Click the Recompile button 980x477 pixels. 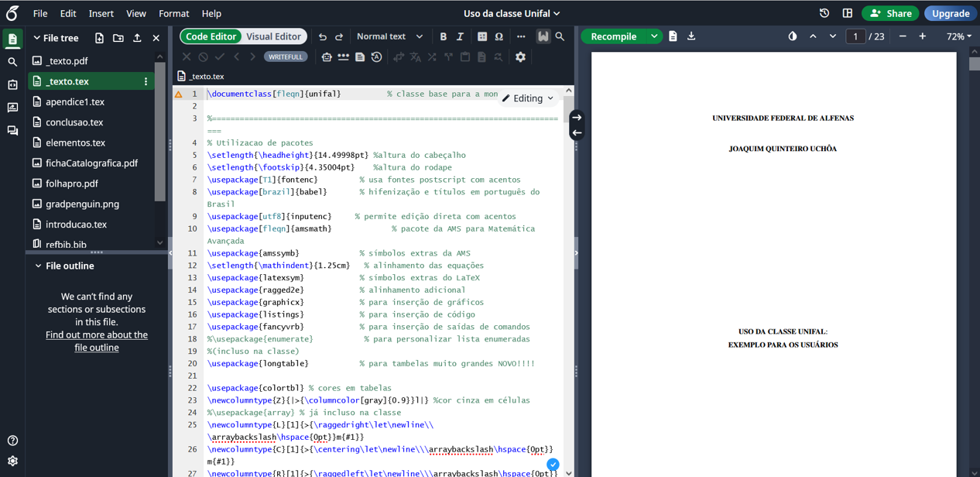pyautogui.click(x=613, y=36)
